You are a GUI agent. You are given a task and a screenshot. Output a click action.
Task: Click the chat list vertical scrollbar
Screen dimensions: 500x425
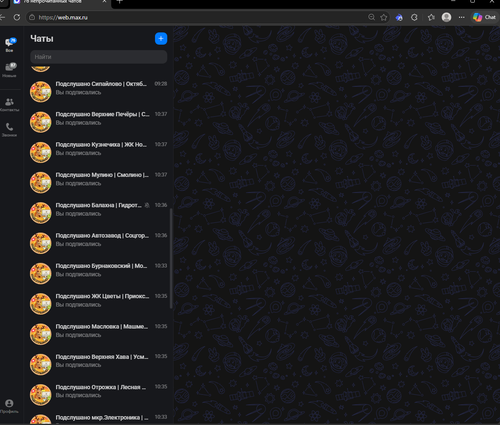[171, 259]
